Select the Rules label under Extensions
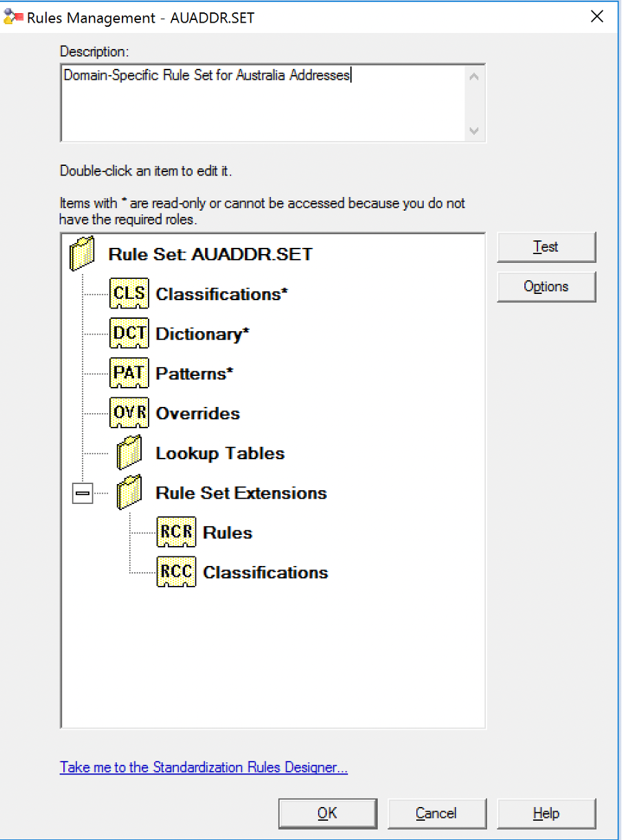The image size is (622, 840). tap(228, 533)
